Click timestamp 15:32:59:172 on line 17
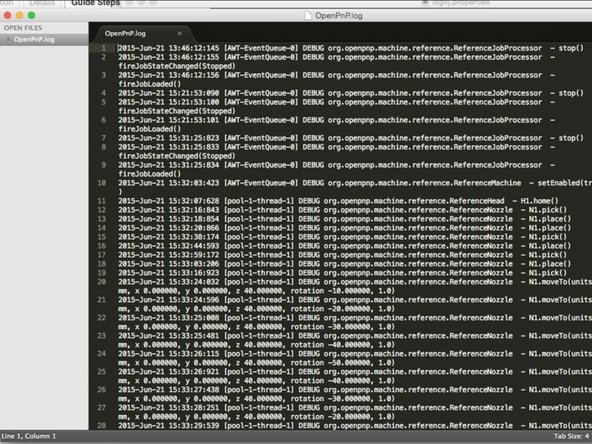Image resolution: width=592 pixels, height=444 pixels. 194,255
